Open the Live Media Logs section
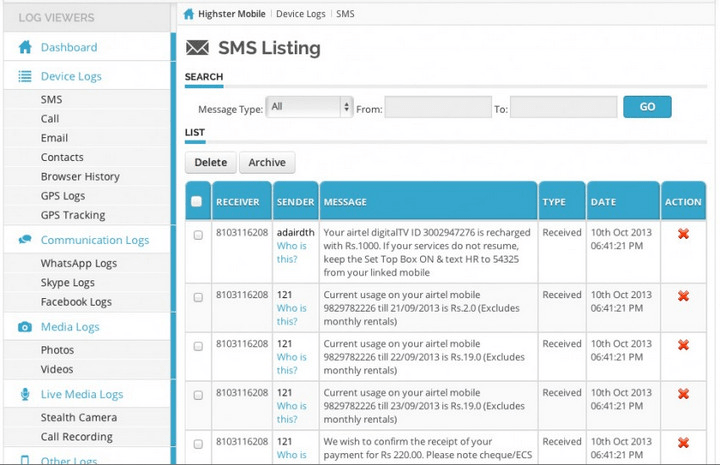Viewport: 720px width, 465px height. click(x=82, y=394)
